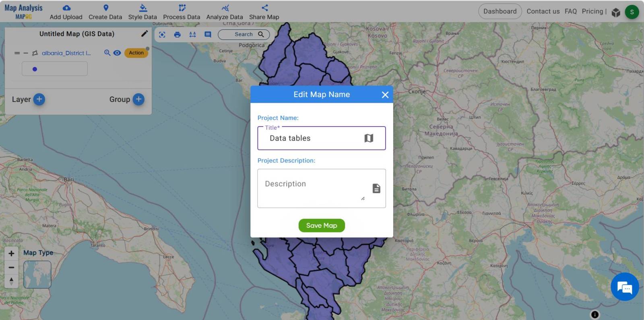Open the Action dropdown for the layer
This screenshot has height=320, width=644.
[136, 53]
